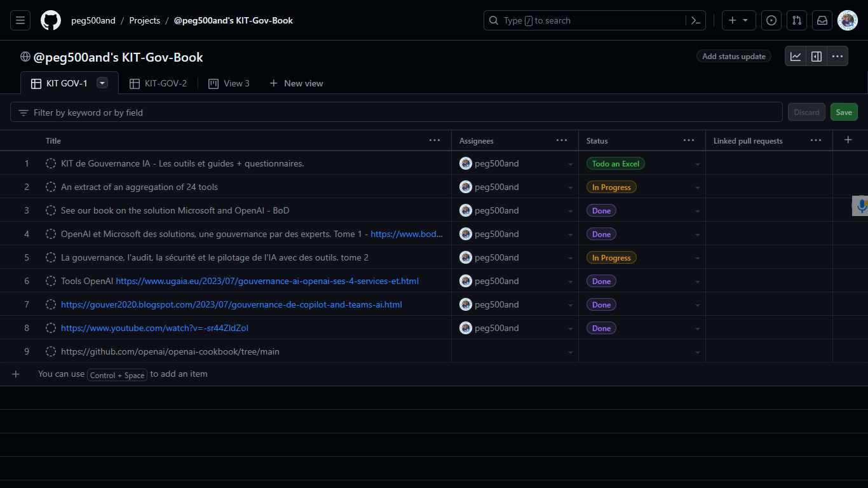Create a New view
This screenshot has width=868, height=488.
[296, 83]
